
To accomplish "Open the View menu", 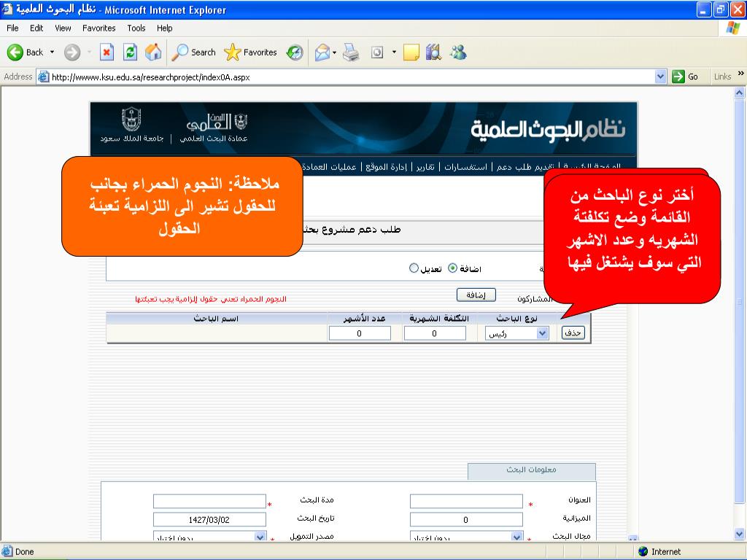I will [63, 28].
